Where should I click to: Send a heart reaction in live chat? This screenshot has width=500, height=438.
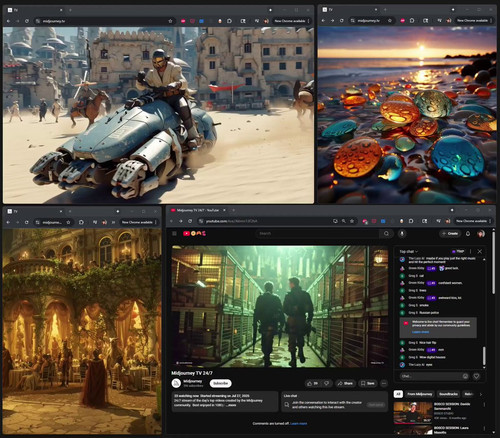click(476, 376)
